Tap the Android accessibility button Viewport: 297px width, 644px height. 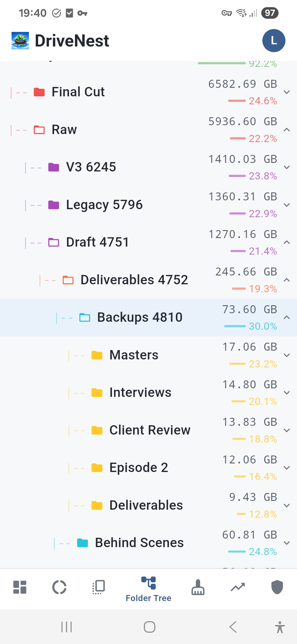pos(280,627)
